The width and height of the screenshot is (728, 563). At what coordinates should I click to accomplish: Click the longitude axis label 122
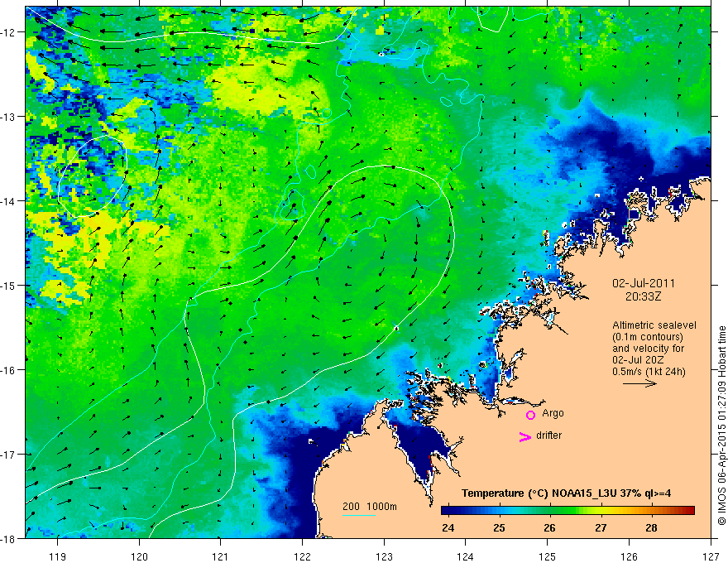click(x=302, y=556)
